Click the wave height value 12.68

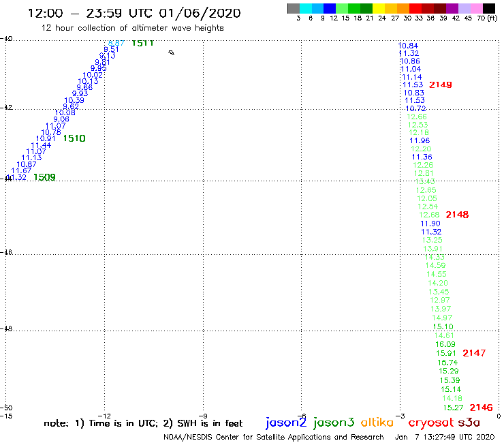tap(429, 215)
